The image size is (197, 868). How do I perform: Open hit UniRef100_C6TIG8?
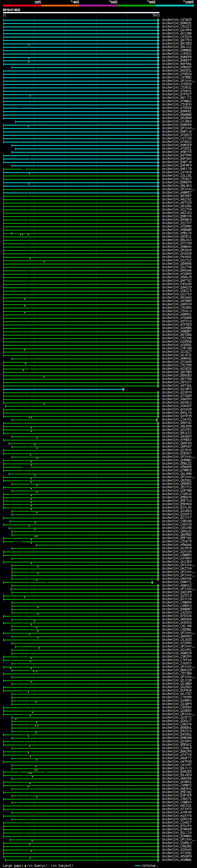[177, 139]
